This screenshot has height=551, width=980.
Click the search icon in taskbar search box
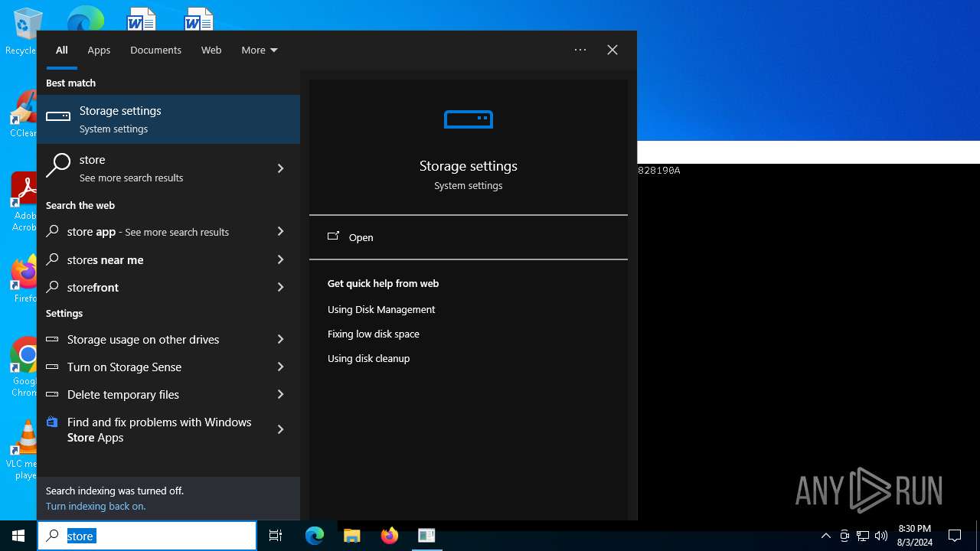(x=52, y=536)
